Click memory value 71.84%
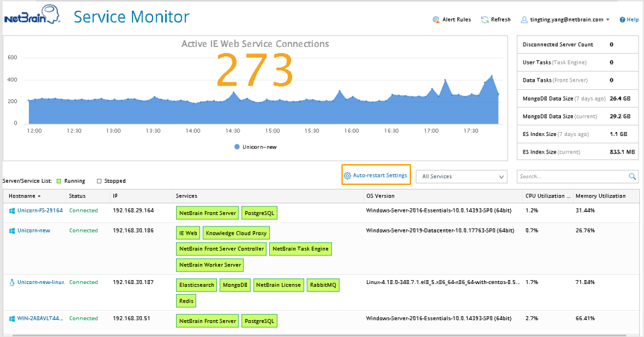The width and height of the screenshot is (644, 337). click(x=585, y=282)
